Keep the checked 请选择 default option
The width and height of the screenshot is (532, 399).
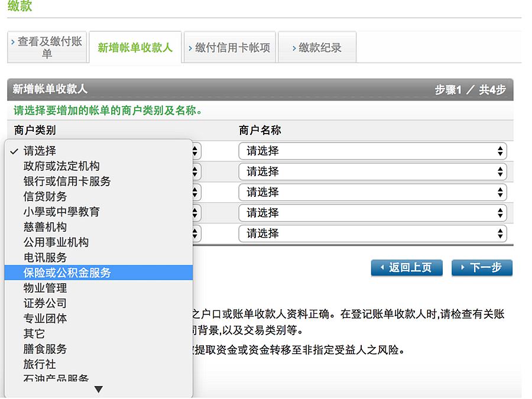(40, 151)
